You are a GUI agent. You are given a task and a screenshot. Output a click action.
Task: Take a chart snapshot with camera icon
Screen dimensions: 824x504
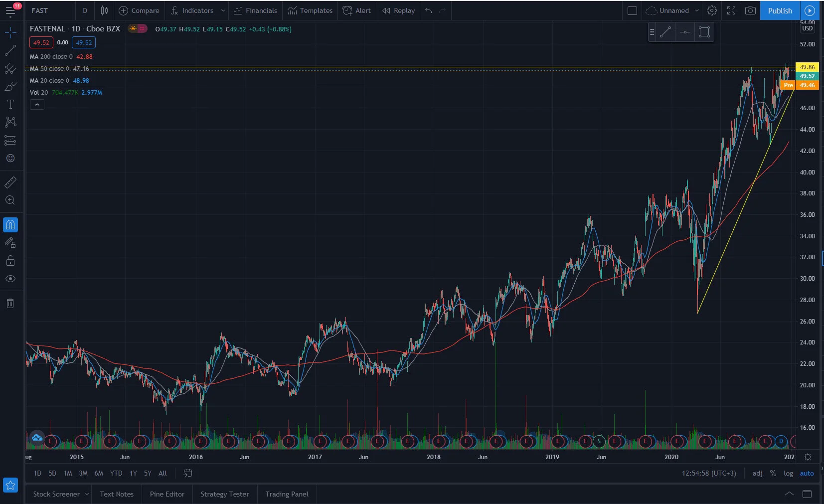[x=750, y=10]
